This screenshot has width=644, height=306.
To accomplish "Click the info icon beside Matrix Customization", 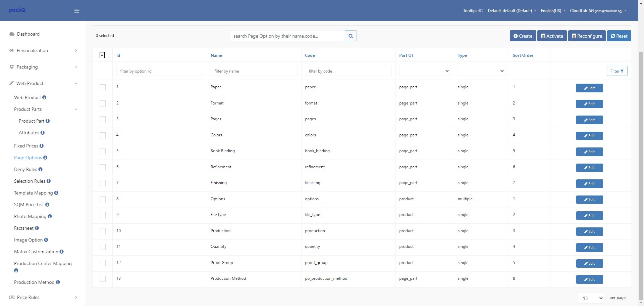I will [62, 252].
